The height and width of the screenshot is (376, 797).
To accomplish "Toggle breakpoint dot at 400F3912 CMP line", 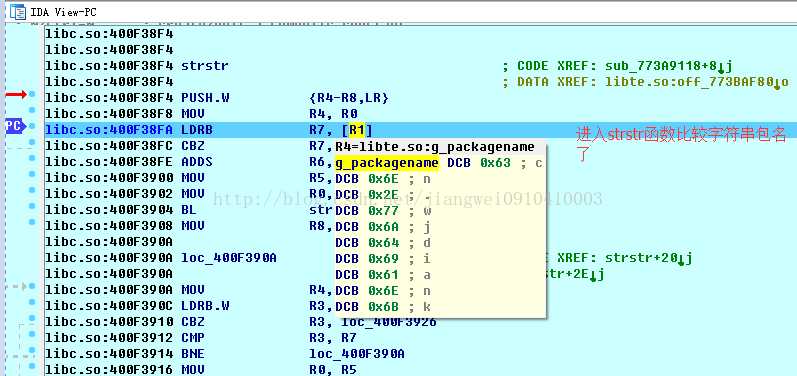I will point(32,334).
